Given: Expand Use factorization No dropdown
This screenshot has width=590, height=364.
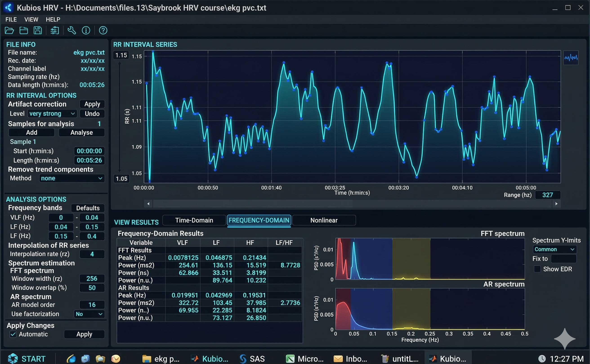Looking at the screenshot, I should [89, 314].
